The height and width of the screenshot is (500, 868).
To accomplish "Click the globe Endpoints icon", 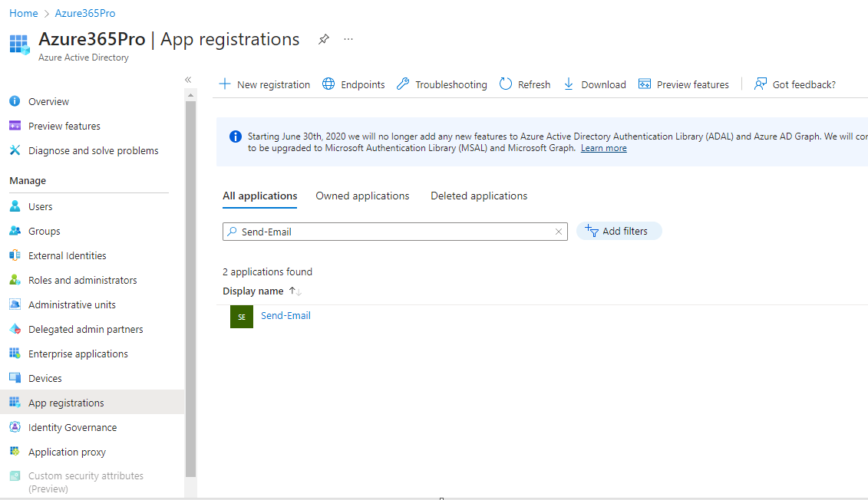I will [328, 84].
